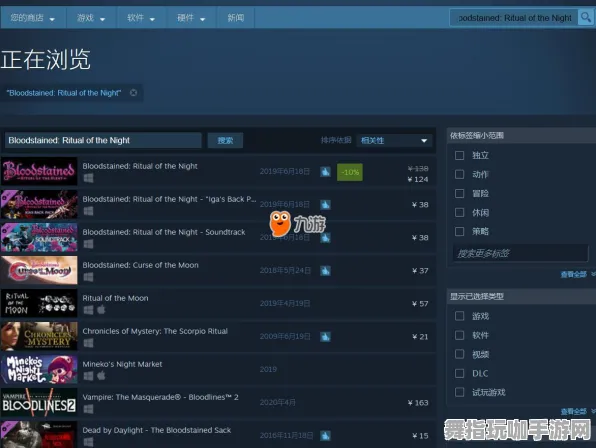Screen dimensions: 596x448
Task: Check the 策略 tag checkbox
Action: (460, 231)
